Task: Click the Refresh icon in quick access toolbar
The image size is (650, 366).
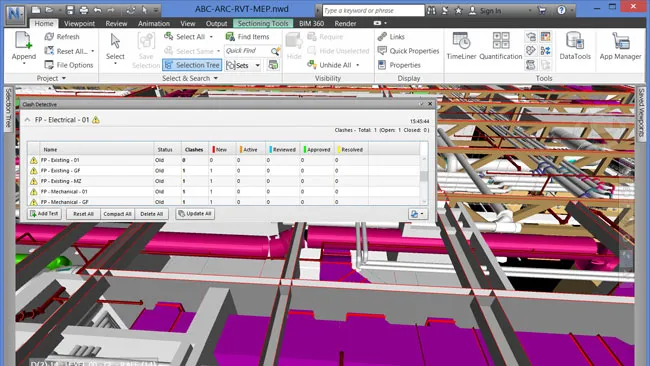Action: point(131,10)
